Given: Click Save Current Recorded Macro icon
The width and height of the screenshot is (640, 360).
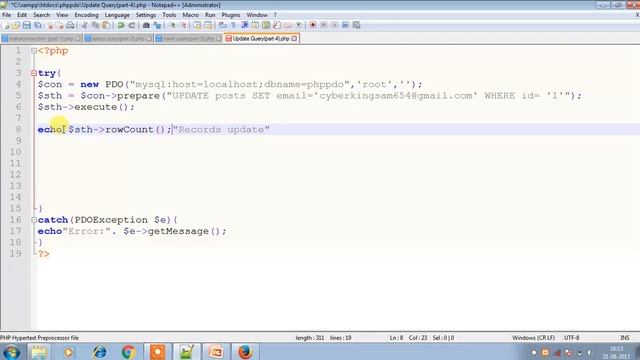Looking at the screenshot, I should pyautogui.click(x=356, y=25).
